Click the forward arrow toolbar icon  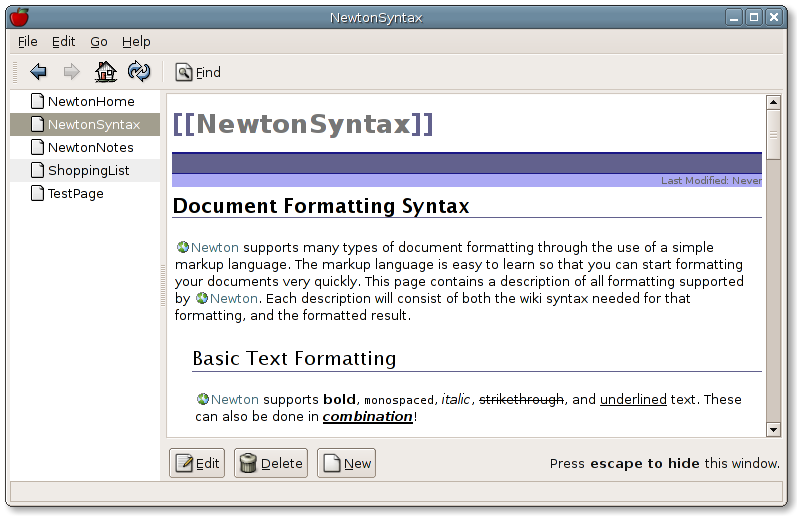(x=71, y=72)
